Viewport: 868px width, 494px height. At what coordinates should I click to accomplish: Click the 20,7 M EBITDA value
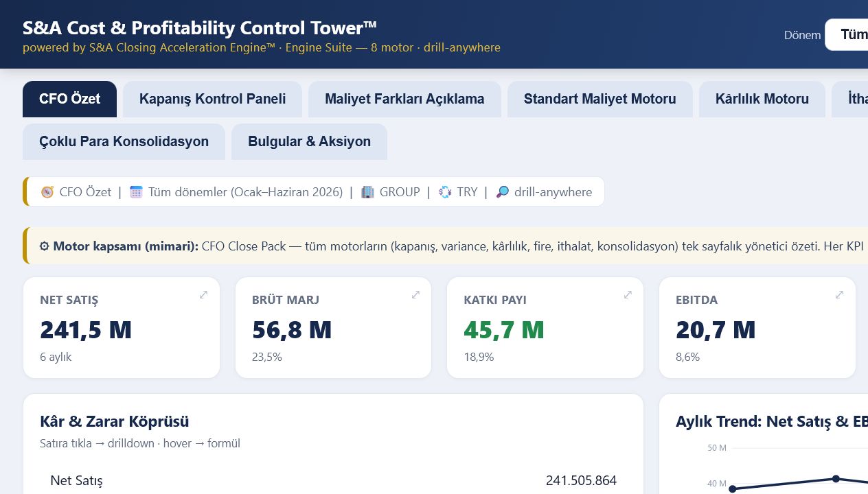(716, 330)
